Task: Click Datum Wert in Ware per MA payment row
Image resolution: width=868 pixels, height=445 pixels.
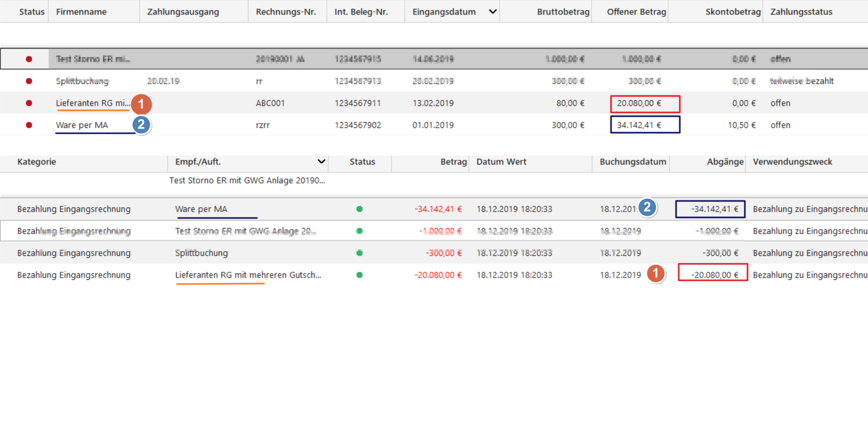Action: coord(515,209)
